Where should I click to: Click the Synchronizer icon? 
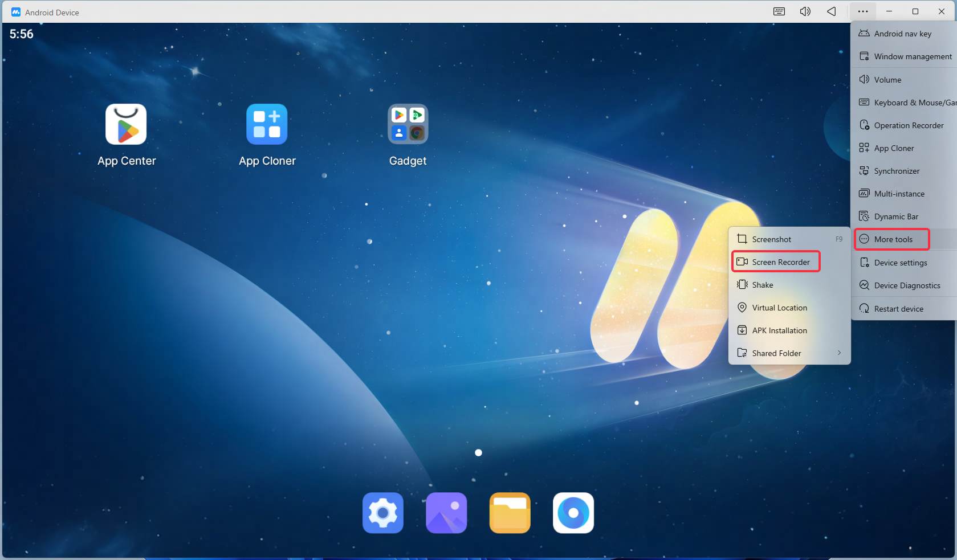[x=864, y=170]
